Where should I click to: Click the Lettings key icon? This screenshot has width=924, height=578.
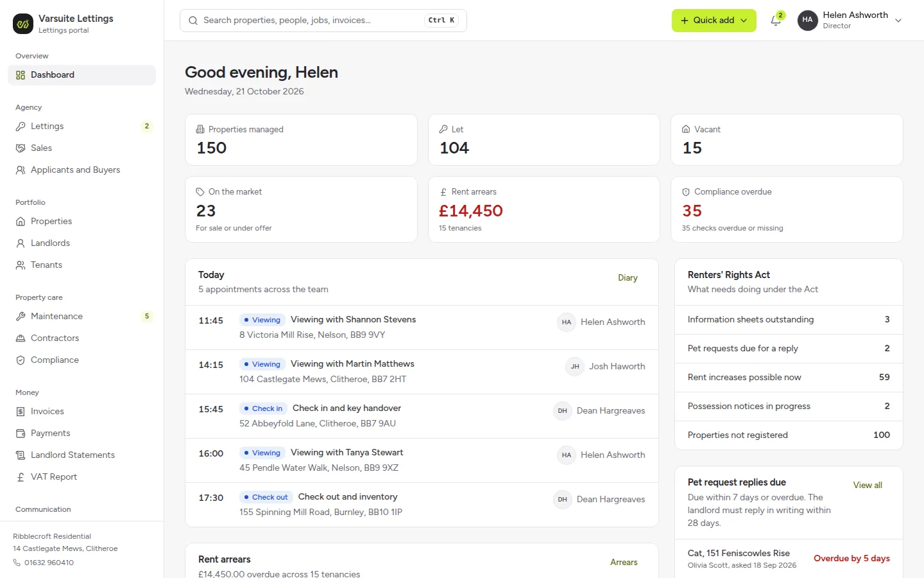coord(21,127)
